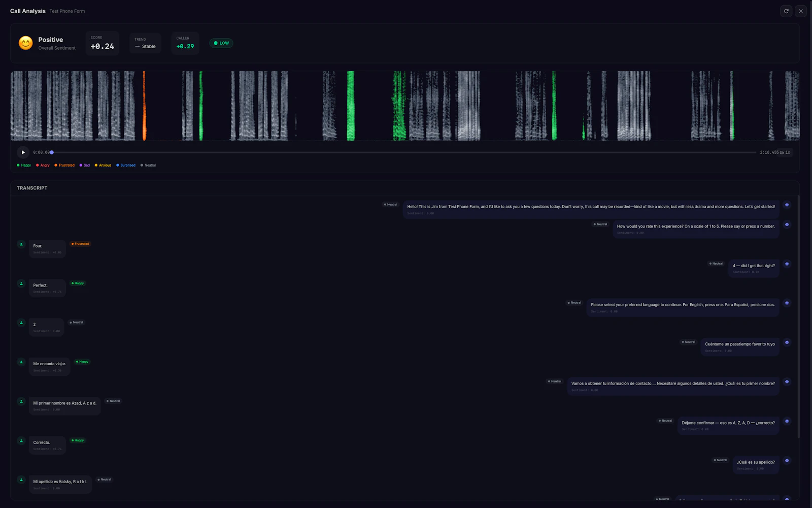The height and width of the screenshot is (508, 812).
Task: Click the TRANSCRIPT section header
Action: click(32, 188)
